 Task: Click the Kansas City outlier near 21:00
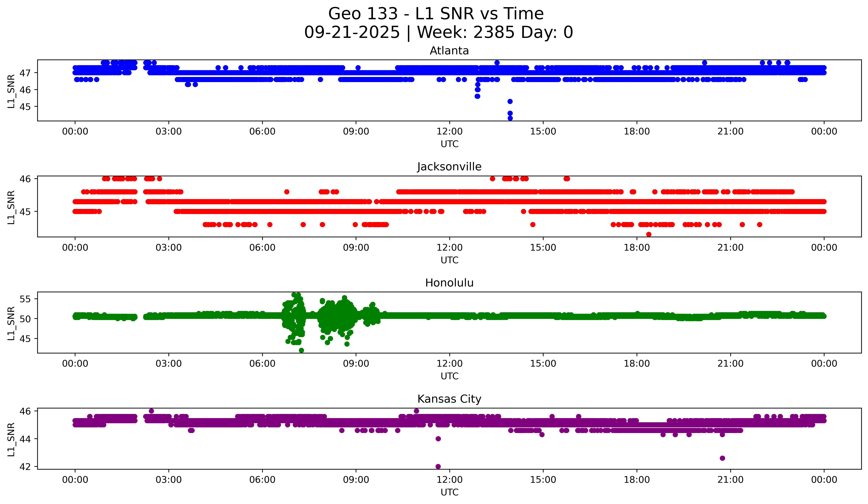(x=722, y=458)
